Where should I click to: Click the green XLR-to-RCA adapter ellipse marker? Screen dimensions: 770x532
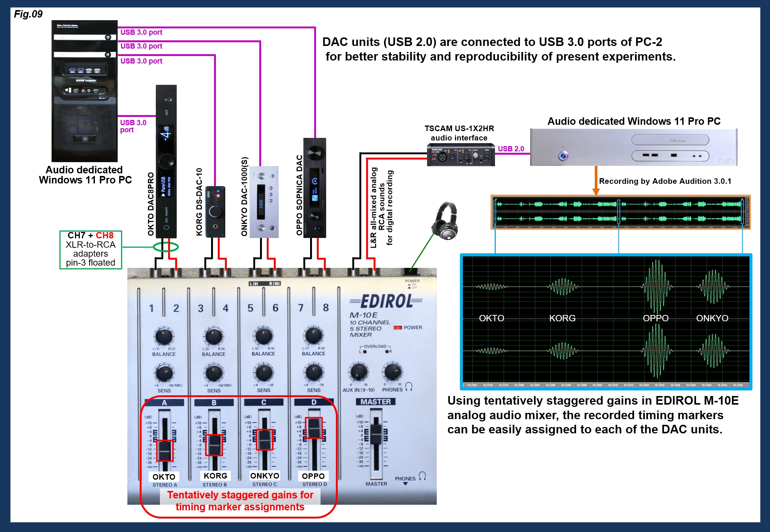166,247
